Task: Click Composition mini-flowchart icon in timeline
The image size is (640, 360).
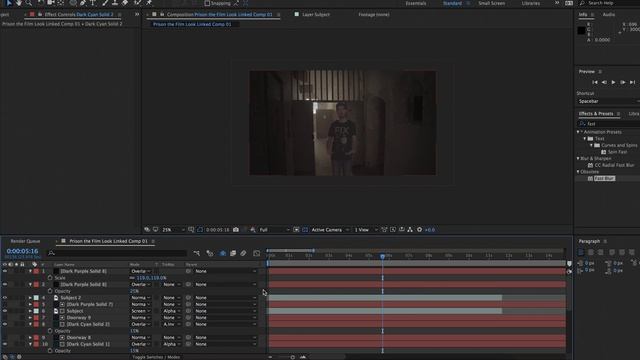Action: [197, 253]
